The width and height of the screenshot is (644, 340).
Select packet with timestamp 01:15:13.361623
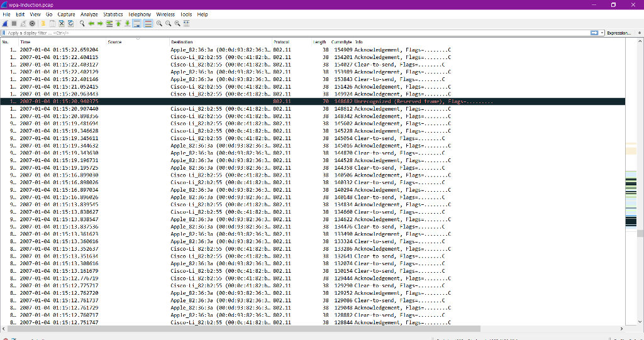(x=313, y=234)
